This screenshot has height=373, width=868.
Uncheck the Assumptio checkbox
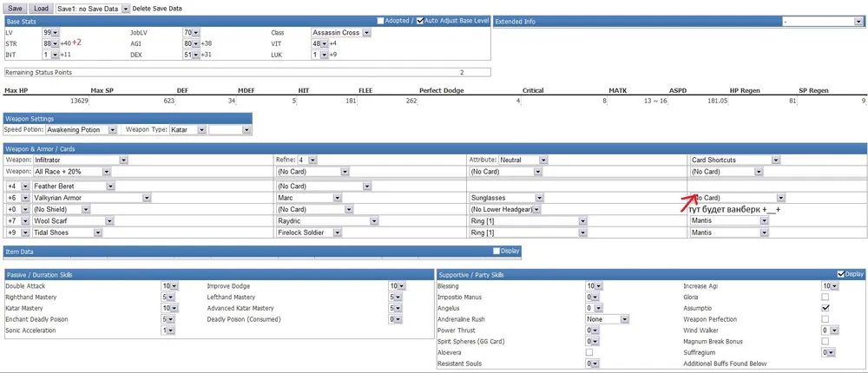coord(825,307)
